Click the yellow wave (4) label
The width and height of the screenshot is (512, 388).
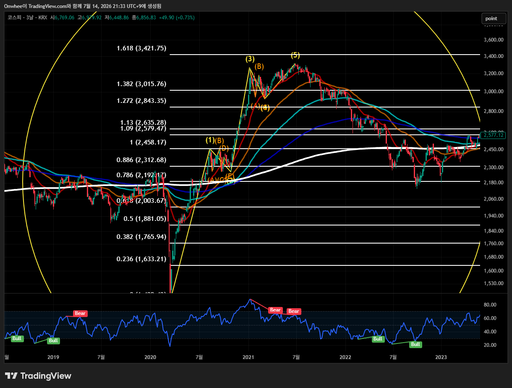(265, 108)
